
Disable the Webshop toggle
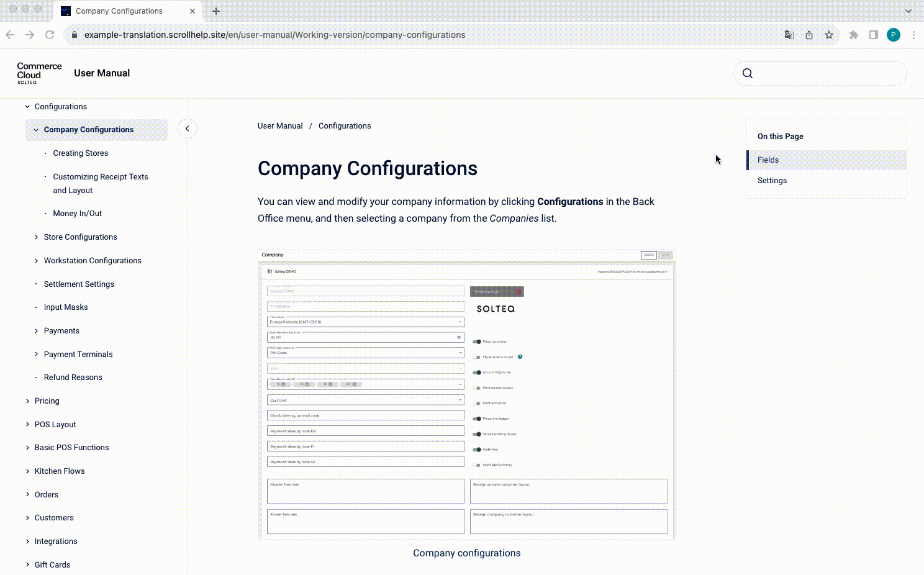pyautogui.click(x=476, y=449)
